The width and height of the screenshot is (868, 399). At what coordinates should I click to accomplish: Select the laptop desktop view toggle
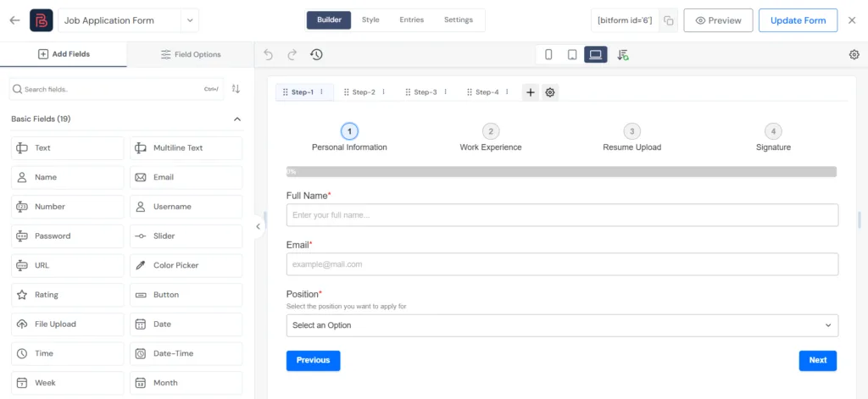(x=596, y=54)
